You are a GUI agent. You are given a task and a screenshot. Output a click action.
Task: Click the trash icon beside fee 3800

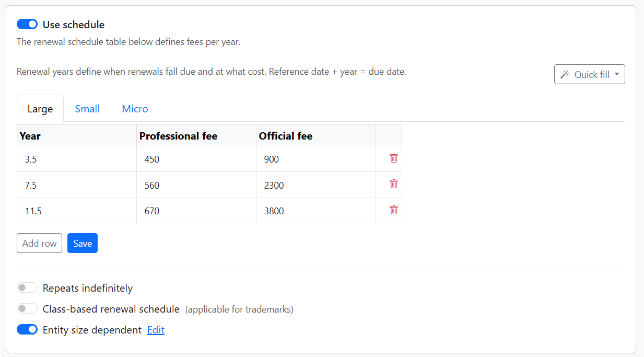click(x=393, y=210)
